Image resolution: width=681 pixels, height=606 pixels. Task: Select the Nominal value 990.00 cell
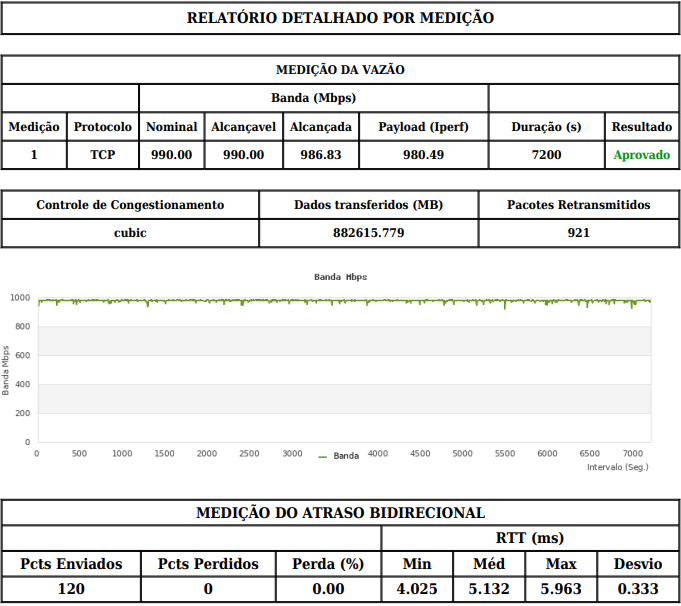171,155
